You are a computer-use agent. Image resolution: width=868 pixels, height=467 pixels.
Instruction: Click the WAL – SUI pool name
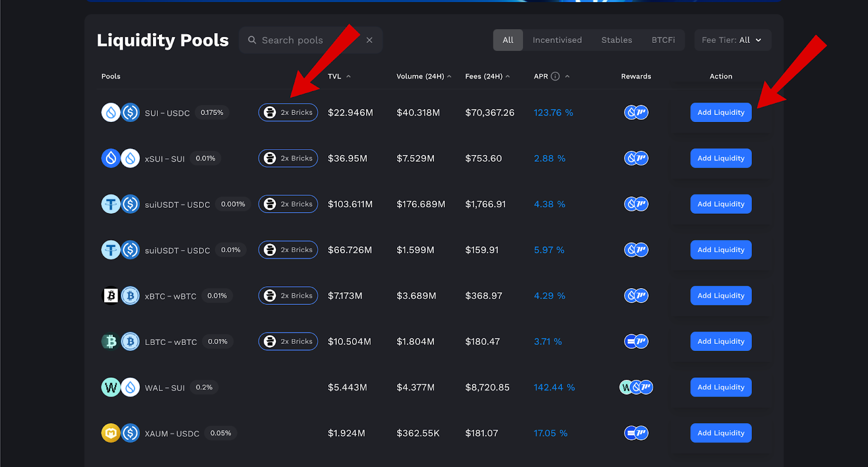[165, 388]
